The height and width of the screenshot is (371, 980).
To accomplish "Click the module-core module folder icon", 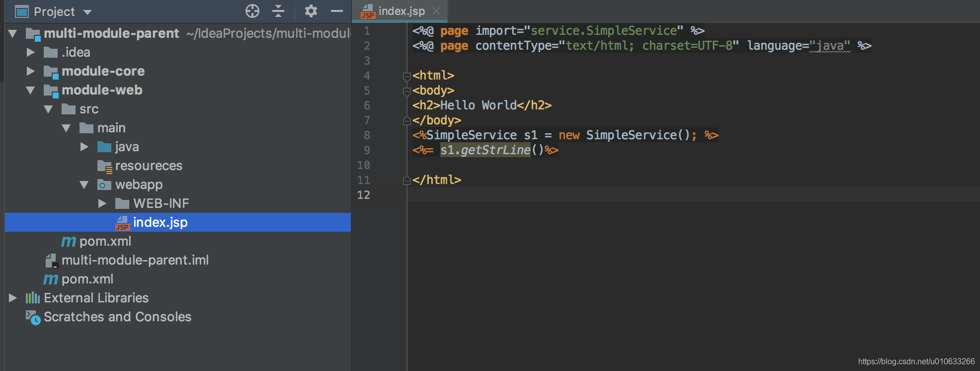I will (51, 72).
